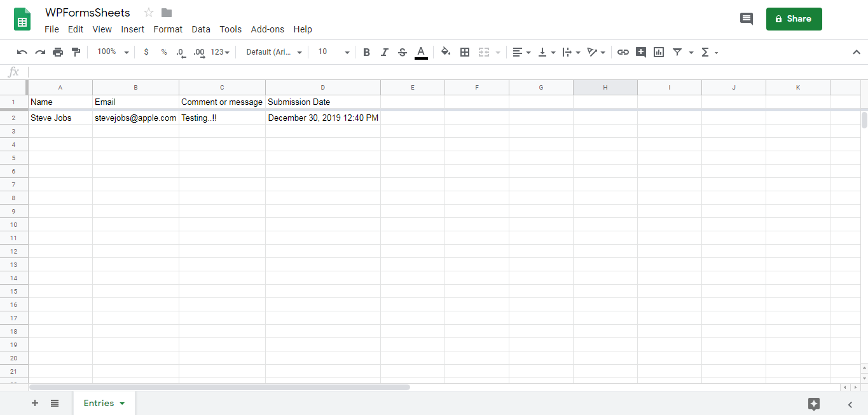Open the Data menu
This screenshot has width=868, height=415.
point(201,29)
